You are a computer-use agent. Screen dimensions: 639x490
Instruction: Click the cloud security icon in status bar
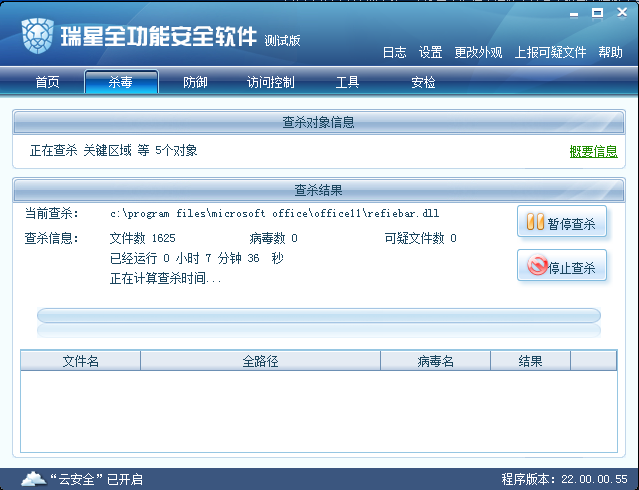(34, 479)
